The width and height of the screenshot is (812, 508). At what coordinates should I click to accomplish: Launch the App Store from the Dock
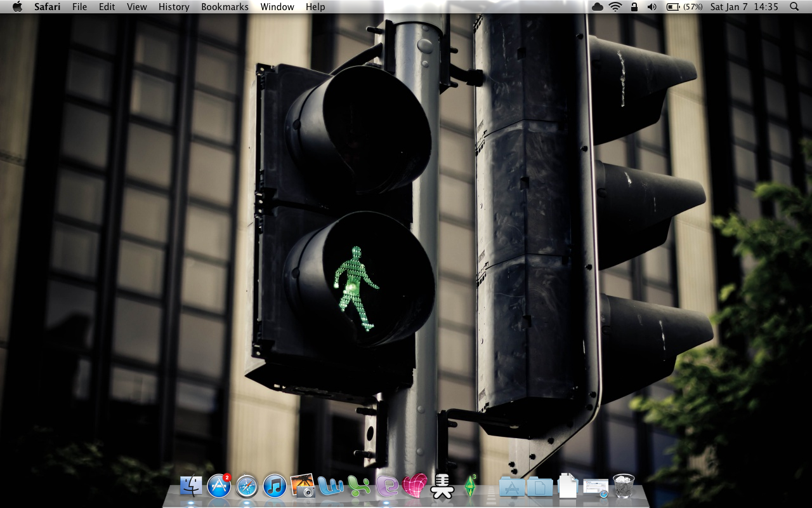[219, 486]
